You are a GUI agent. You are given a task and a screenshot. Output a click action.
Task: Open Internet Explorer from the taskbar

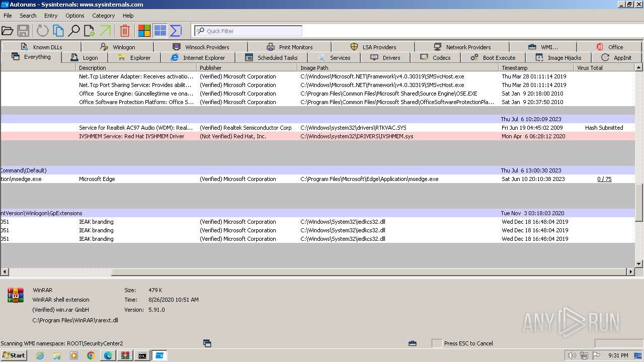(40, 355)
